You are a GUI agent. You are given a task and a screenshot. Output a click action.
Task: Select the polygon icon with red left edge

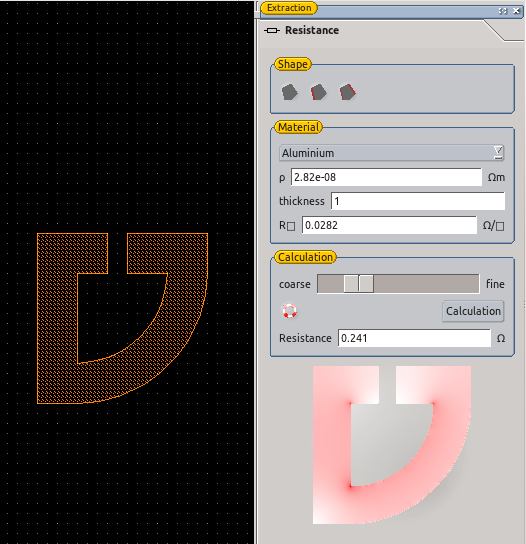tap(318, 92)
